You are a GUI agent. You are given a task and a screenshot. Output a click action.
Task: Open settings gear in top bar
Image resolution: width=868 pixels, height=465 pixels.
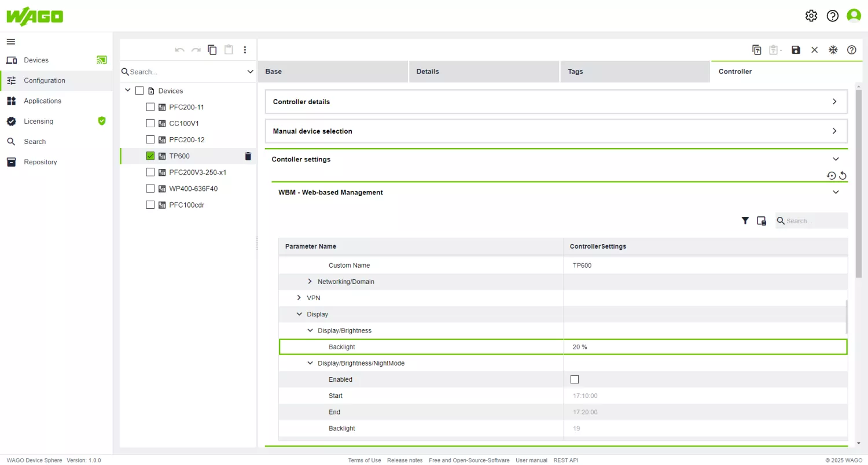[x=811, y=16]
